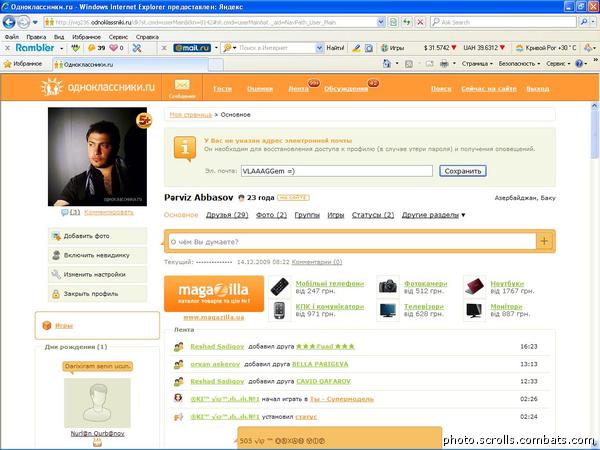The width and height of the screenshot is (600, 450).
Task: Open the Поиск в Интернет combo box arrow
Action: coord(319,48)
